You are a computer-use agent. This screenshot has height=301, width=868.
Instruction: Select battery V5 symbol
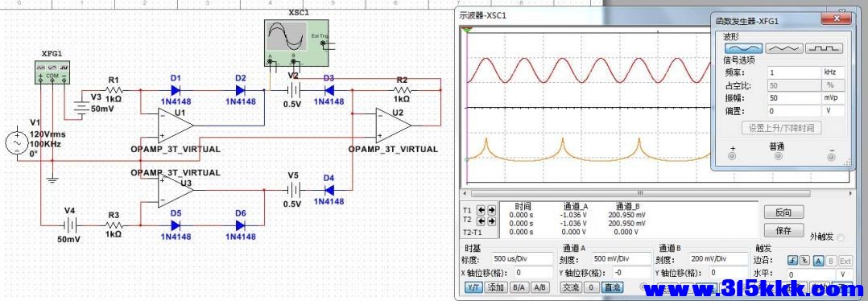pos(293,190)
